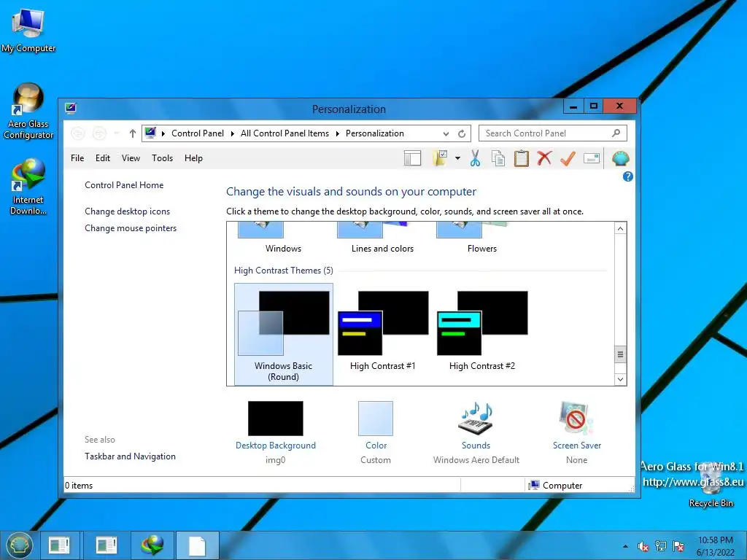Click the shell icon in toolbar
747x560 pixels.
click(x=620, y=158)
